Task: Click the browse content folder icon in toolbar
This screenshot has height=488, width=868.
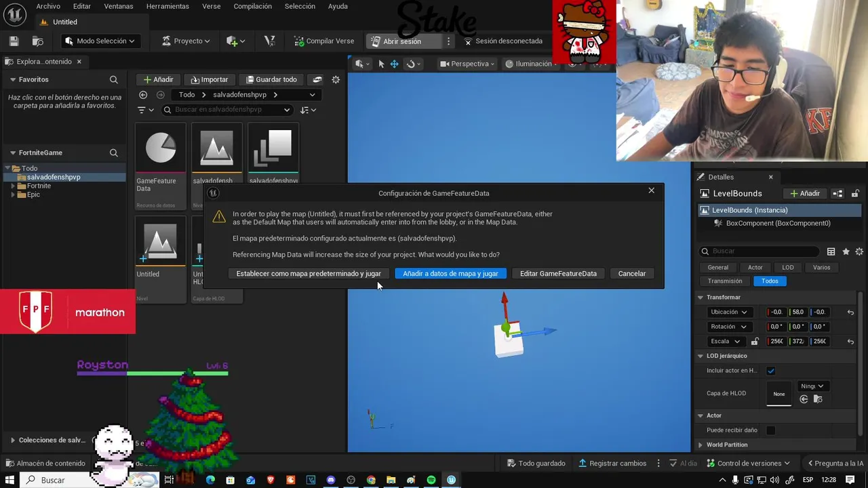Action: [38, 41]
